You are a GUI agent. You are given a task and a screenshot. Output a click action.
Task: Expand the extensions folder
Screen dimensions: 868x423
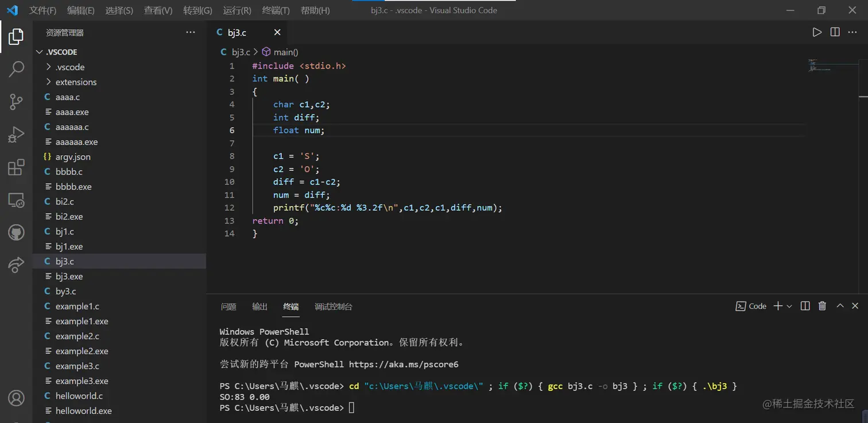click(x=119, y=82)
